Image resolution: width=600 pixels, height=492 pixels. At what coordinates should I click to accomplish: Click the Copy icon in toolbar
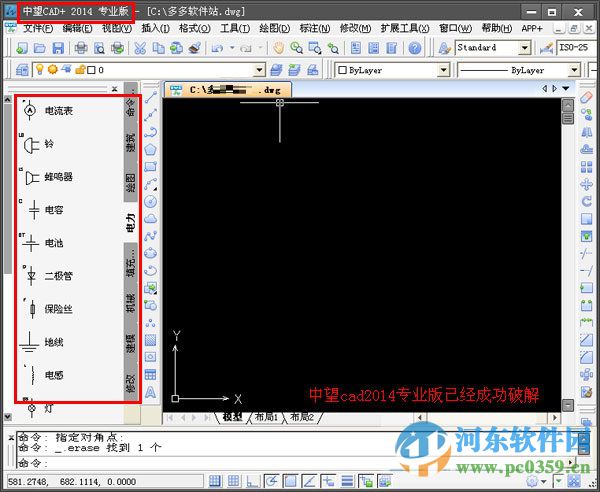click(158, 48)
